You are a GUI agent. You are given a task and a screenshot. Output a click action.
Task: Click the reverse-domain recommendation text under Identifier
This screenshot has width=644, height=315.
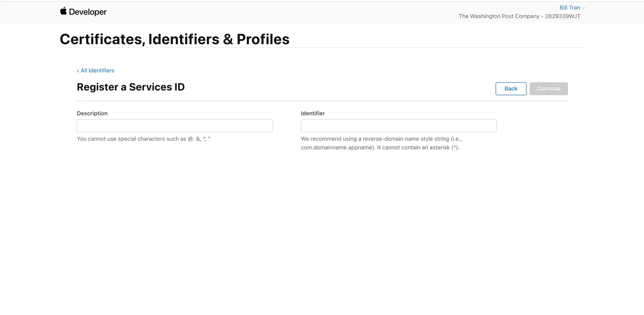pyautogui.click(x=381, y=143)
